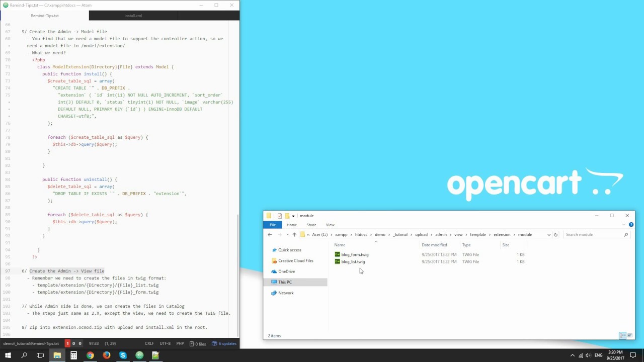Open Firefox from the taskbar
This screenshot has width=644, height=362.
tap(106, 355)
